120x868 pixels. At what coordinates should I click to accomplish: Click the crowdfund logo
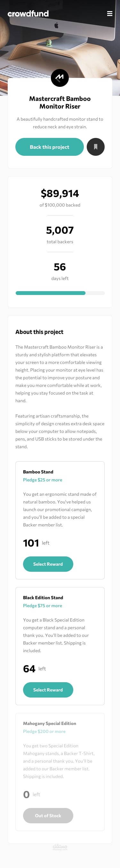(x=28, y=13)
